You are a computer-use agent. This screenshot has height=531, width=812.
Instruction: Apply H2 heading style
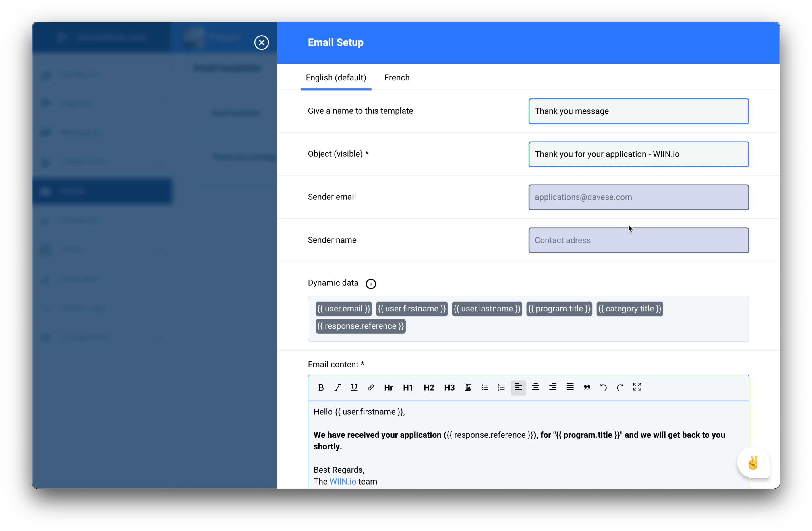pos(428,387)
